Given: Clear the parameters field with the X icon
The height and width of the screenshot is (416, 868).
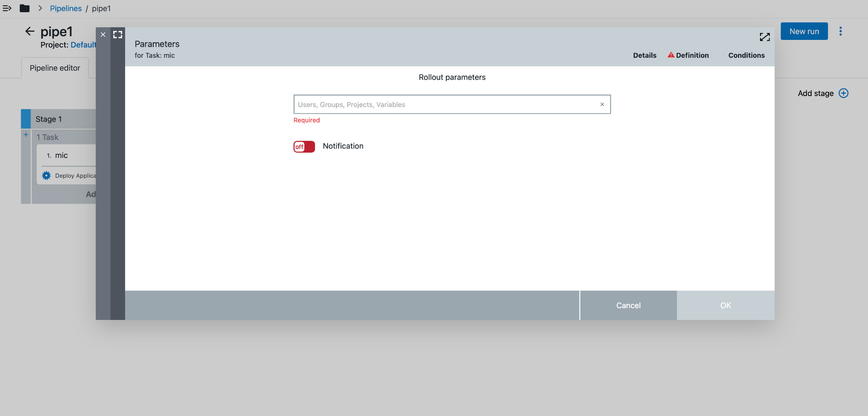Looking at the screenshot, I should click(602, 104).
